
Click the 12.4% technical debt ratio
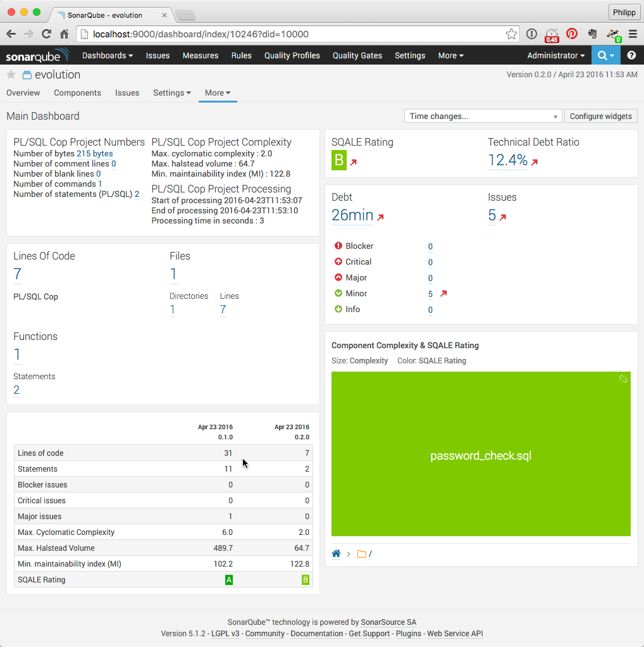[507, 160]
